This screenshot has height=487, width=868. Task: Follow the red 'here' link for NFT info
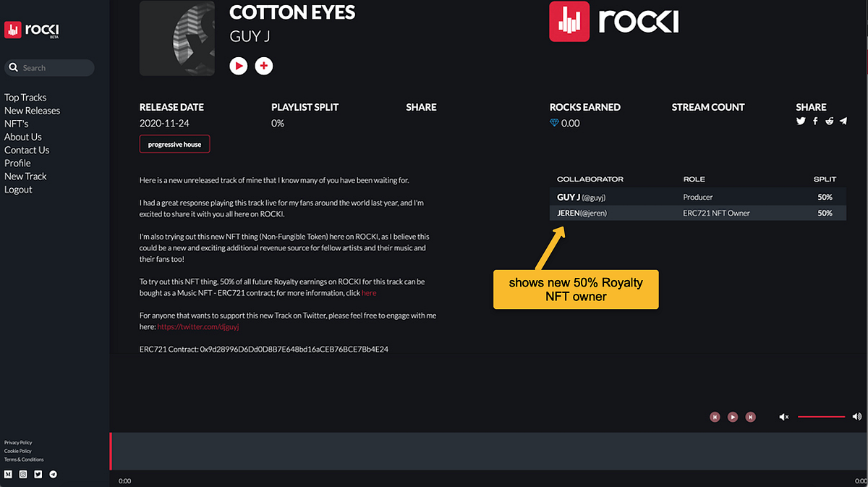[369, 293]
